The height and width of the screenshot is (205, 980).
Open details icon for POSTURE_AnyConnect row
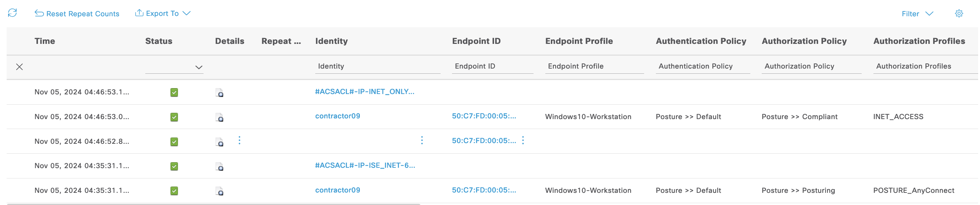219,191
